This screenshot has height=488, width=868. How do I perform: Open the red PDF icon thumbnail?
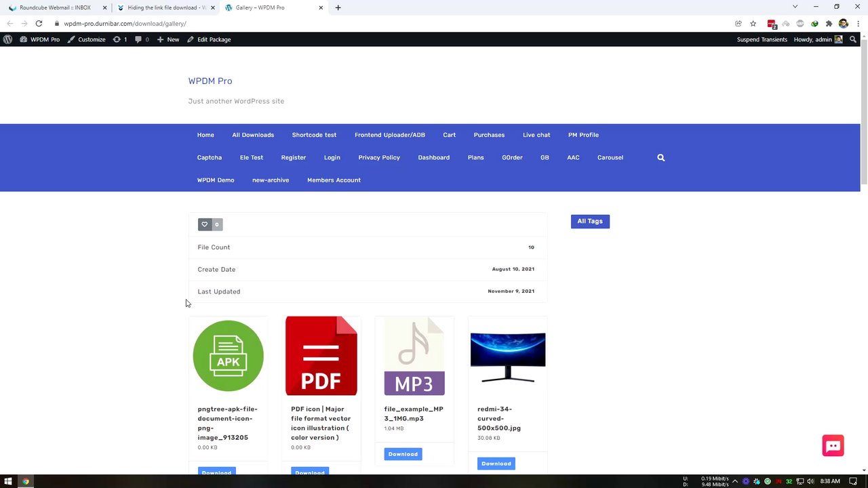click(321, 356)
